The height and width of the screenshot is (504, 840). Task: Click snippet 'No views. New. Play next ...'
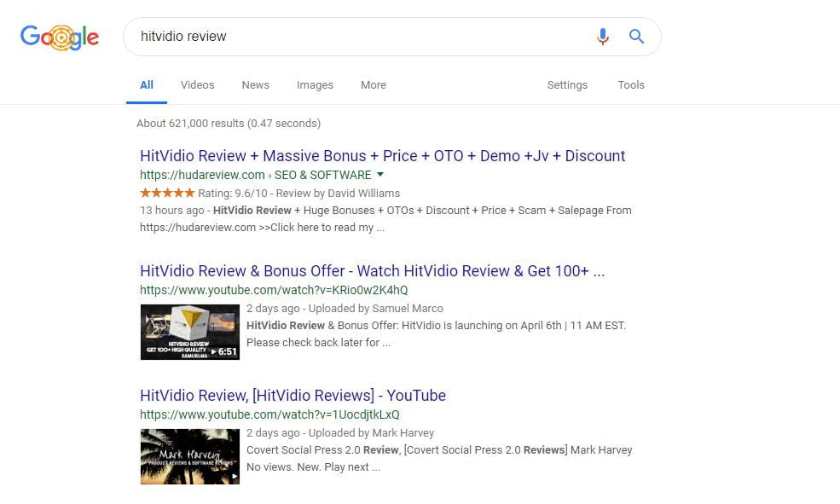point(313,467)
